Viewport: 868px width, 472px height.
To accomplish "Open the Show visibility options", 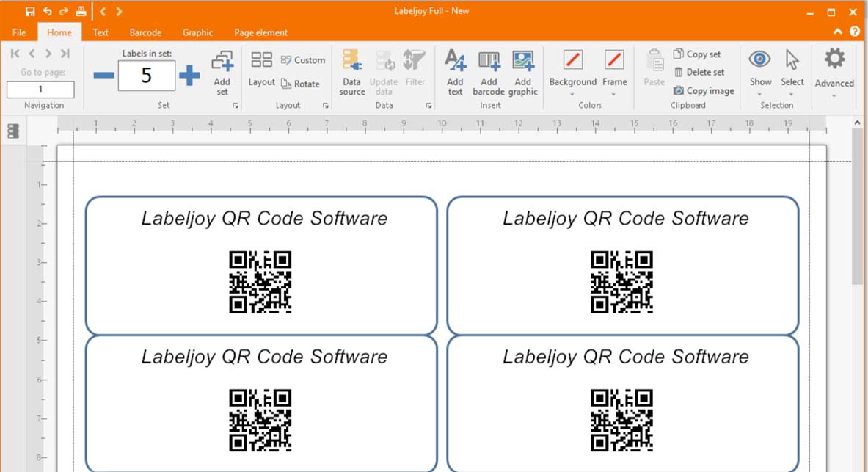I will click(x=760, y=73).
